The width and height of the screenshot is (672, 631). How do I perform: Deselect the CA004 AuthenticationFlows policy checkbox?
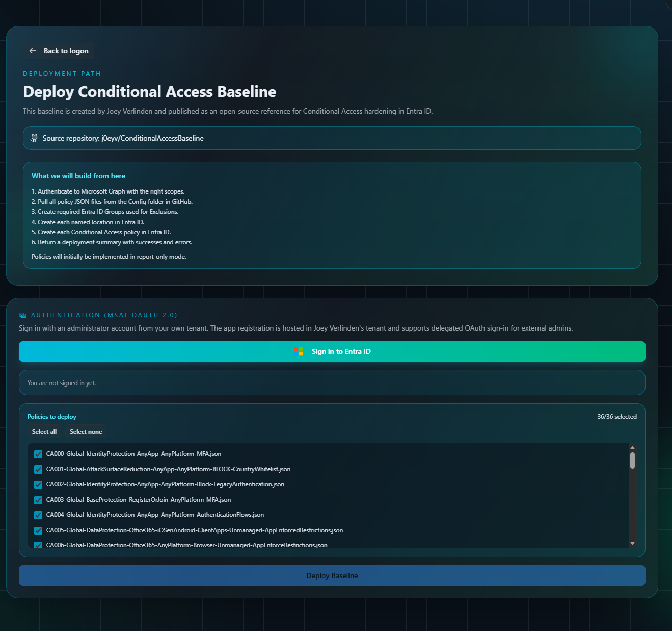(x=38, y=515)
